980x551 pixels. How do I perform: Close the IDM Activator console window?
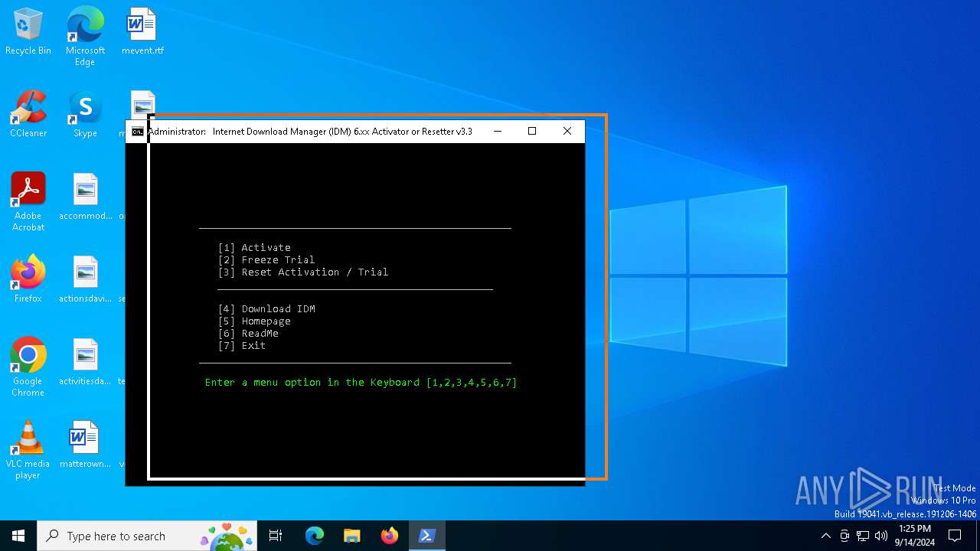(567, 132)
